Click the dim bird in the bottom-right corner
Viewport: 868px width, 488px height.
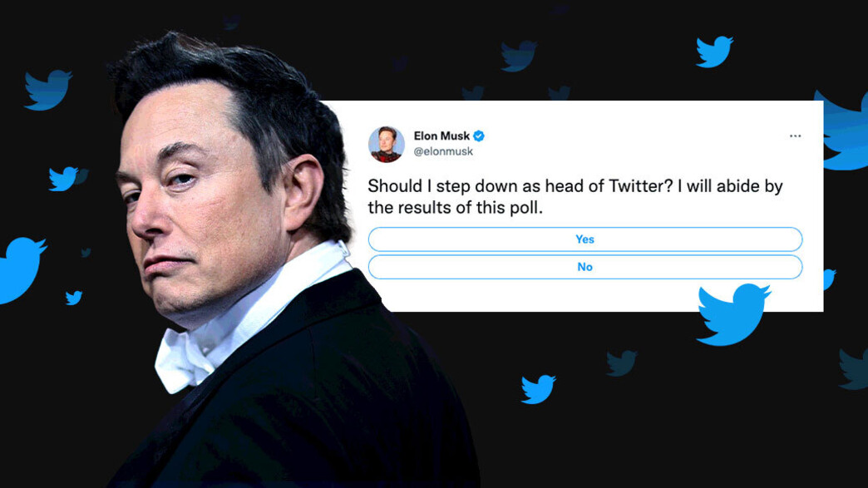[853, 368]
